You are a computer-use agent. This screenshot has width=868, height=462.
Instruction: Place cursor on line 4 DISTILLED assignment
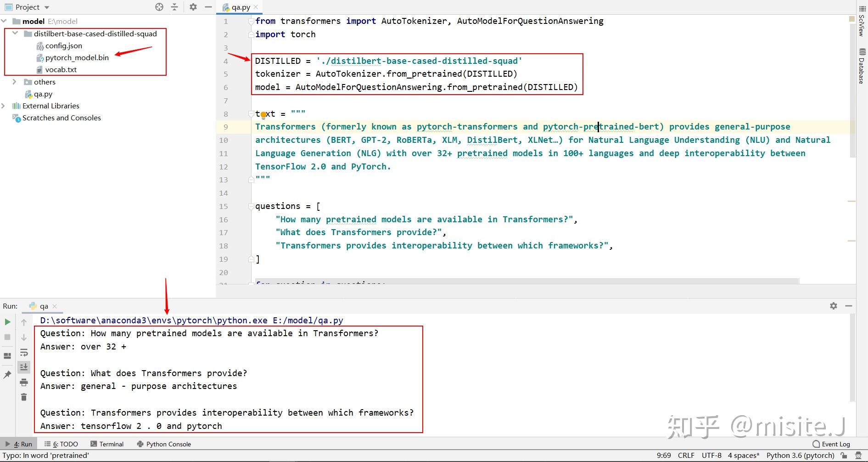(388, 61)
